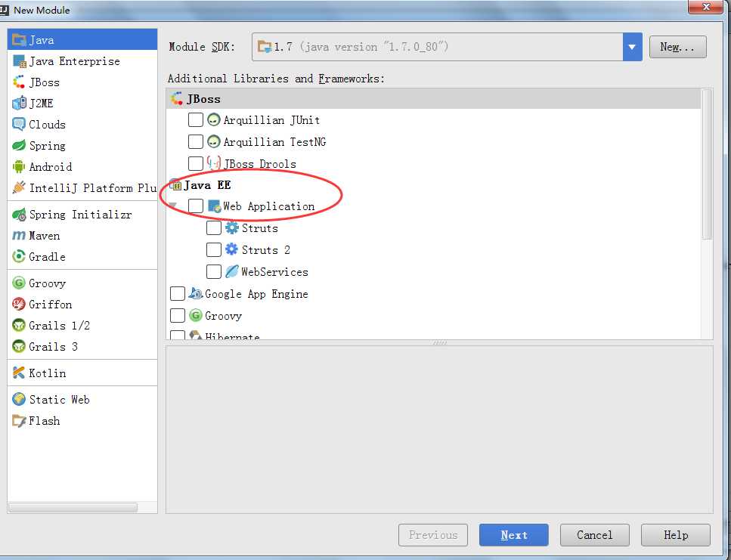The image size is (731, 560).
Task: Check the JBoss Drools checkbox
Action: click(x=196, y=163)
